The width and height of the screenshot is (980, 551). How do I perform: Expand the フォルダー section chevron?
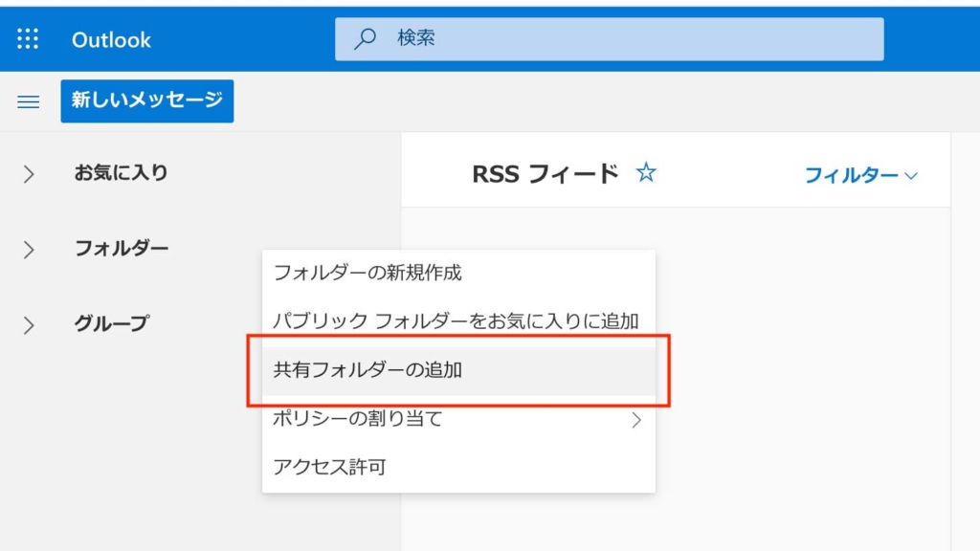(28, 250)
